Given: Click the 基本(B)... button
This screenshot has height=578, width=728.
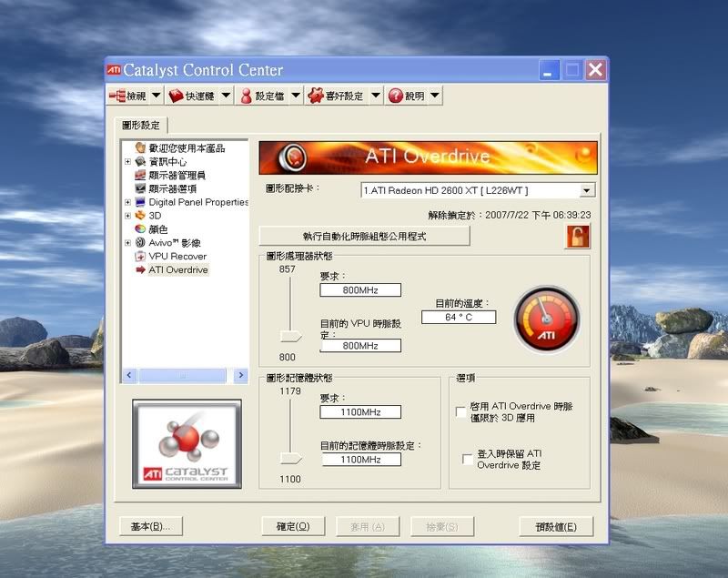Looking at the screenshot, I should pos(151,526).
